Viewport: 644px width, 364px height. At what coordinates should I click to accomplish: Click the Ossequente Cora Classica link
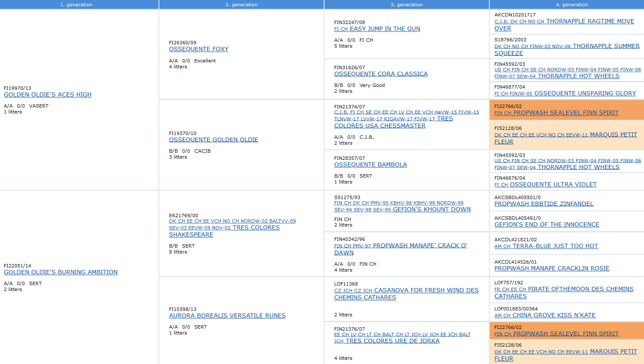[x=381, y=74]
